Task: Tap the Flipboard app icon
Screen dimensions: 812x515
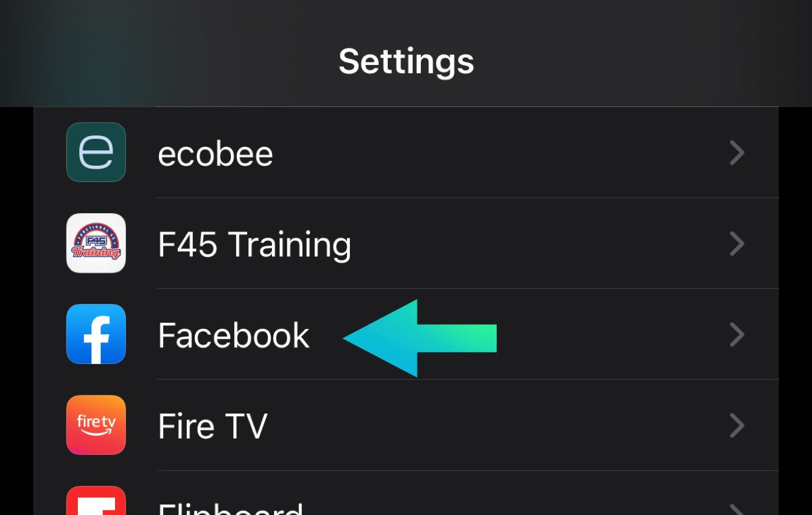Action: tap(96, 502)
